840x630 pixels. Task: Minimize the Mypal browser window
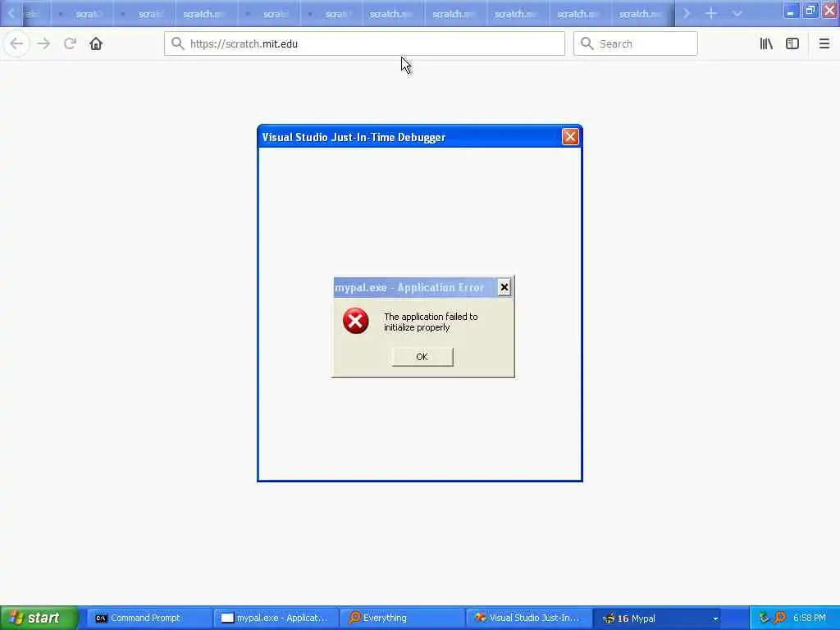(791, 10)
